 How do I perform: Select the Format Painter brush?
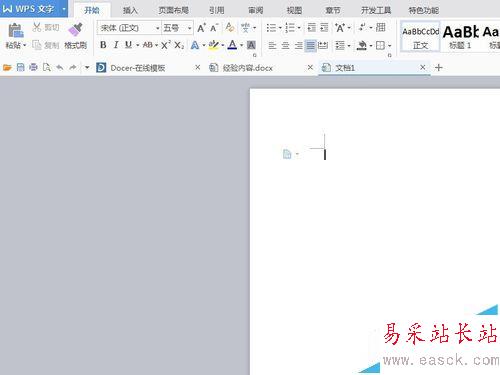pos(75,30)
